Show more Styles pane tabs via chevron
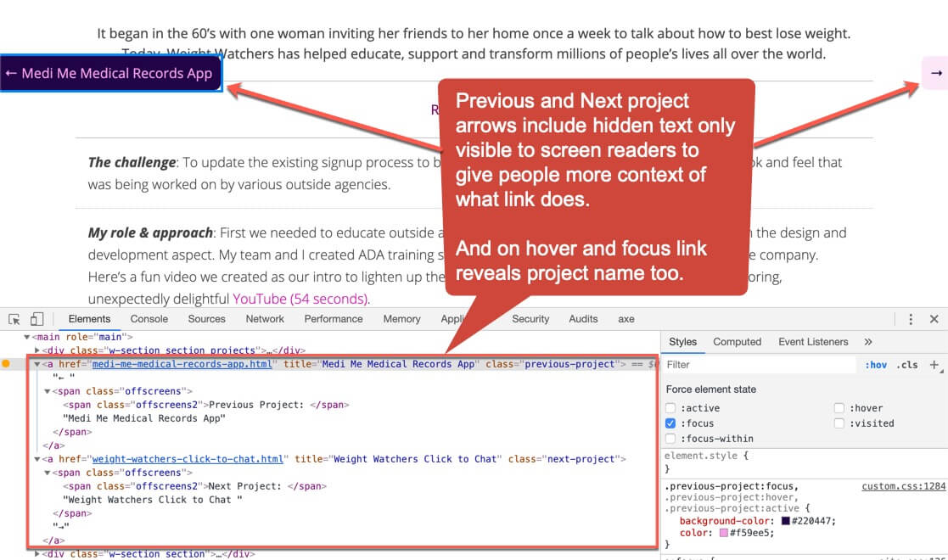Viewport: 948px width, 560px height. point(868,342)
